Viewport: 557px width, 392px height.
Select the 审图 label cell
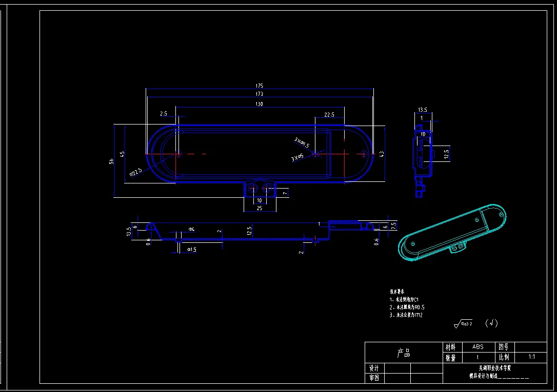tap(374, 378)
